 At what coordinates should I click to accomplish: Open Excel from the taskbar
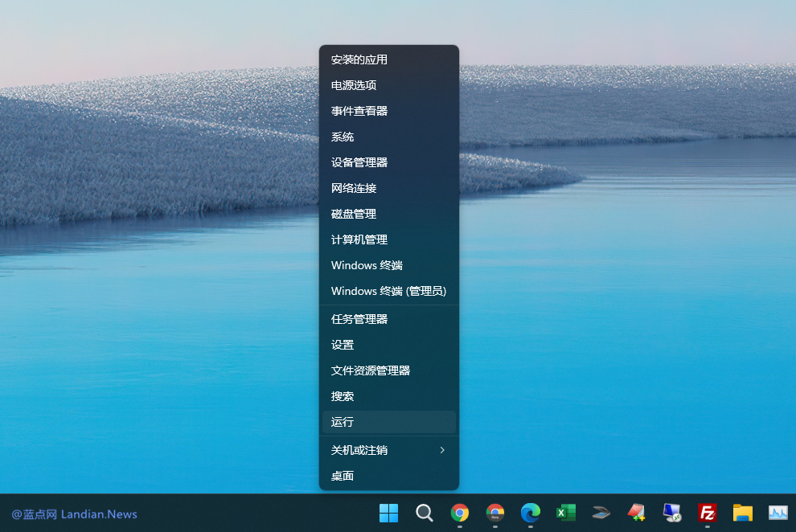566,513
